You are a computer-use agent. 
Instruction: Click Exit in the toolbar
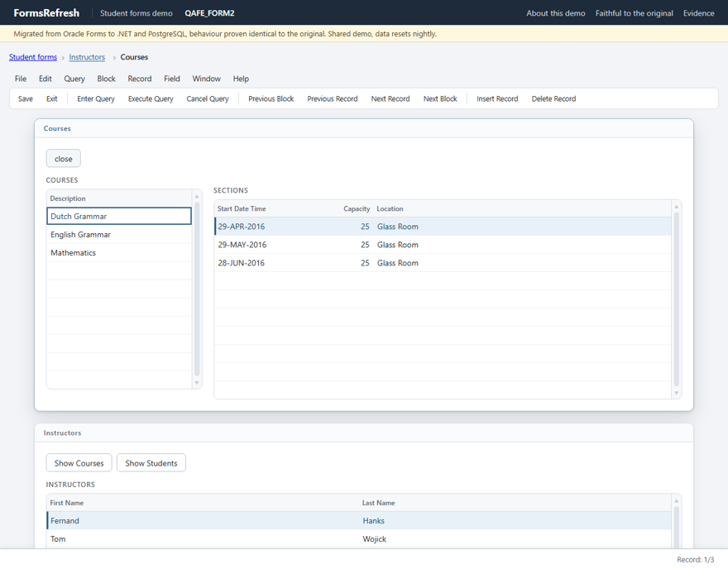(x=52, y=99)
